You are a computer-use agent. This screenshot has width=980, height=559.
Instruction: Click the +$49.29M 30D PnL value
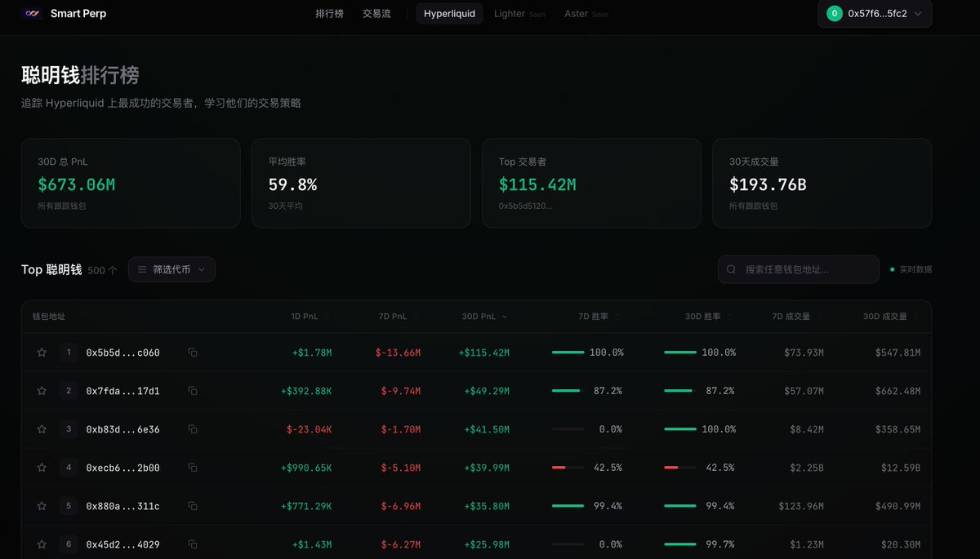(487, 391)
